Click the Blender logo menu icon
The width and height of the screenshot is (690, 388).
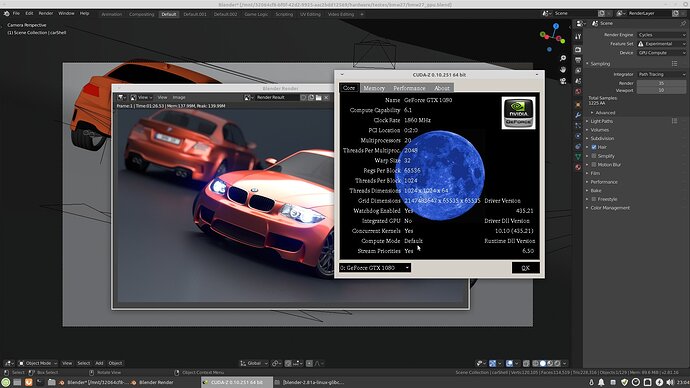(6, 14)
